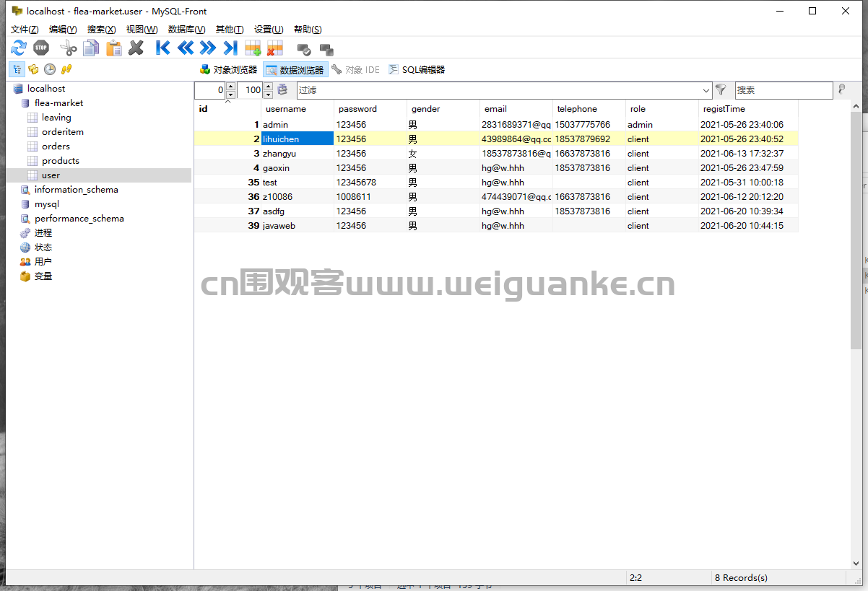The height and width of the screenshot is (591, 868).
Task: Sort by the id column header
Action: click(x=227, y=109)
